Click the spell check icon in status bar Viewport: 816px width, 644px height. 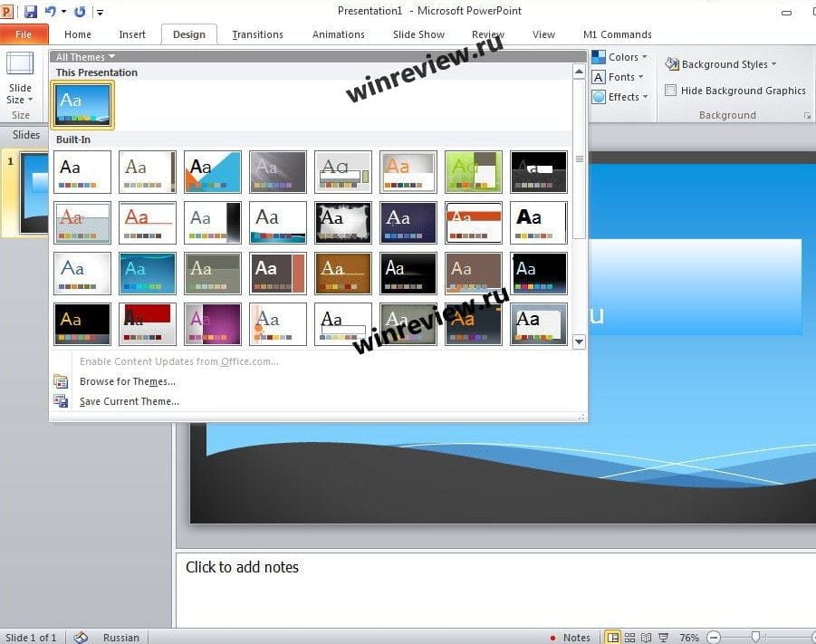tap(81, 638)
